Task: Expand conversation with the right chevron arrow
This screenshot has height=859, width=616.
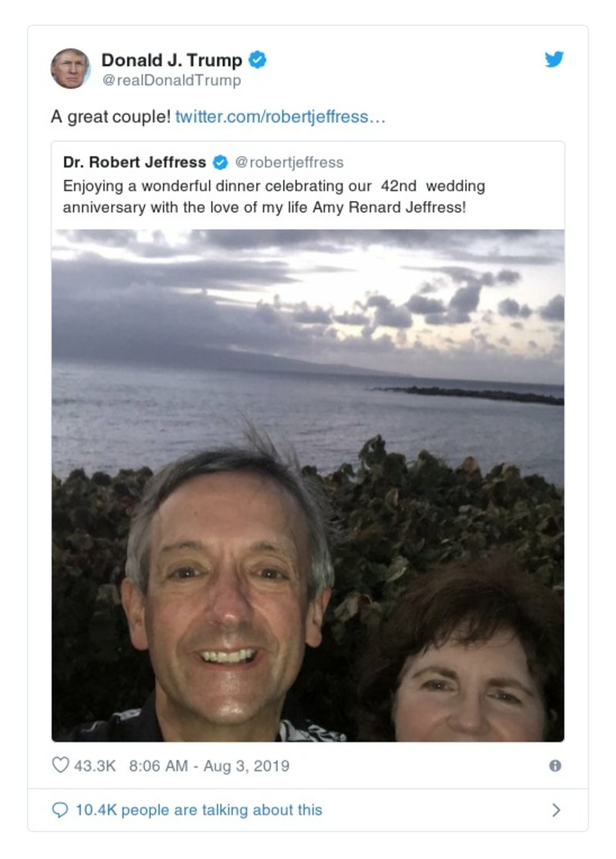Action: [x=556, y=810]
